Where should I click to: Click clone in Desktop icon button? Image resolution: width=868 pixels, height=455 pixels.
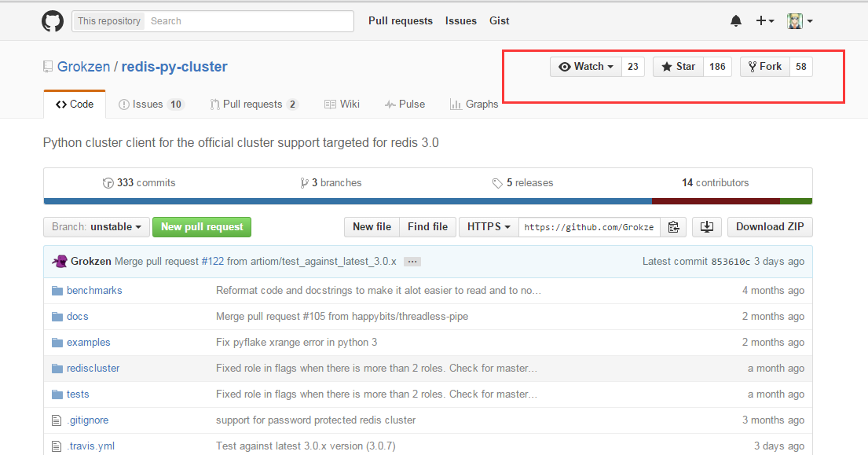click(x=707, y=227)
